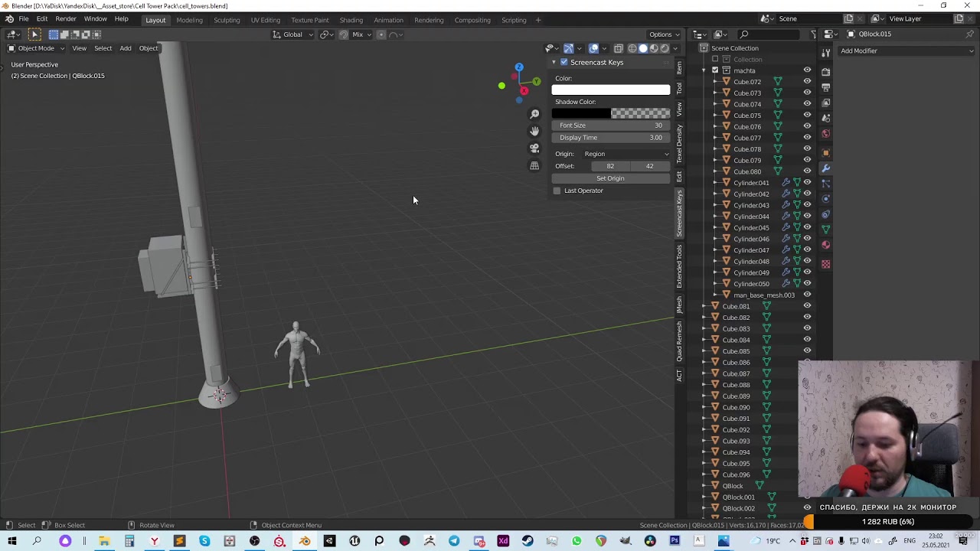The width and height of the screenshot is (980, 551).
Task: Click the Windows Start button
Action: point(12,541)
